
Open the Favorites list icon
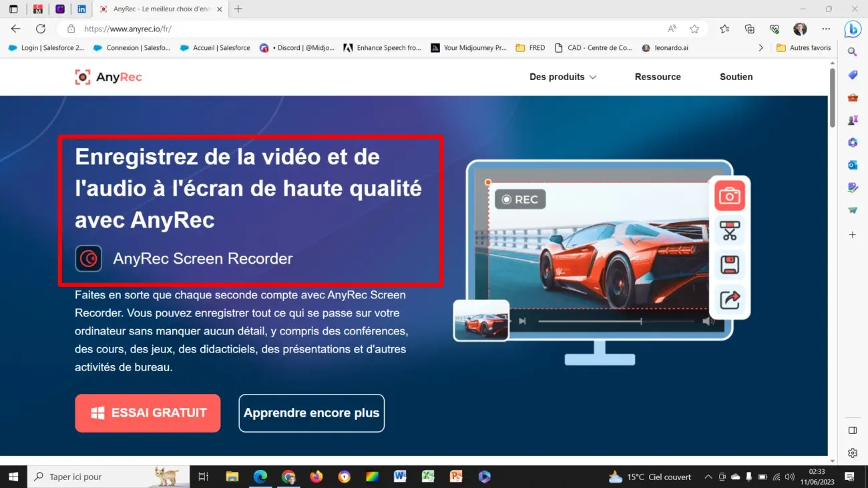(x=724, y=29)
